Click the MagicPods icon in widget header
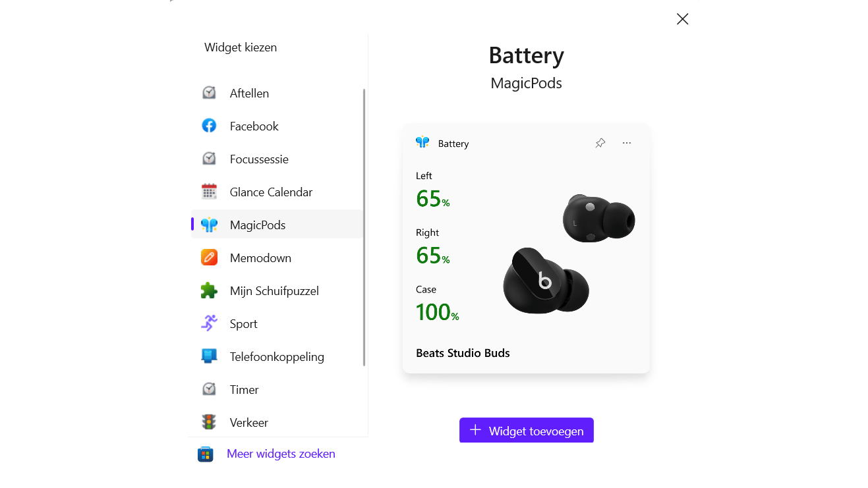 coord(422,143)
